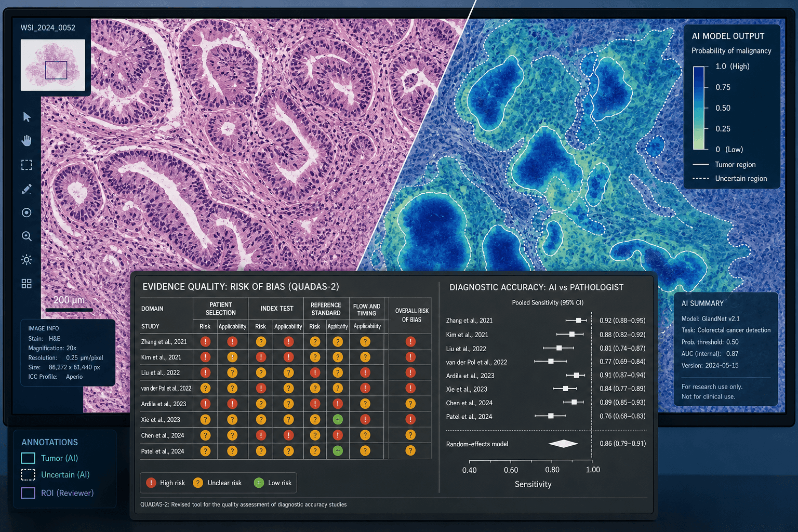Click Chen et al., 2024 overall risk icon
The height and width of the screenshot is (532, 798).
410,435
